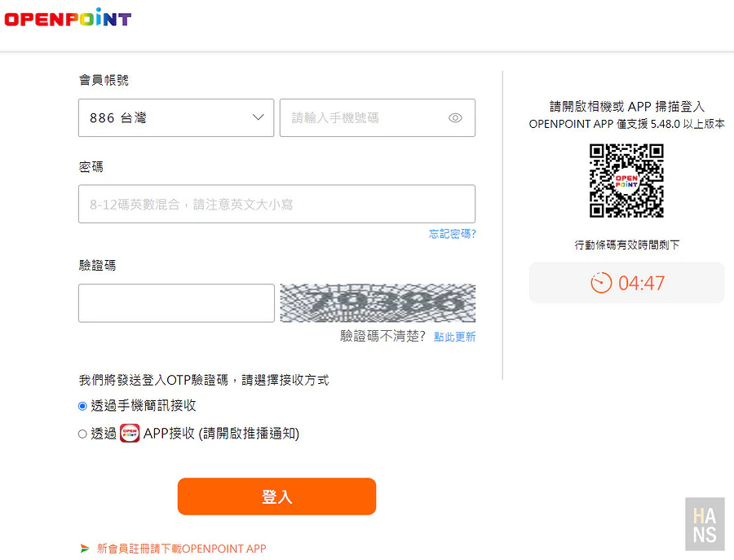734x560 pixels.
Task: Click the 04:47 countdown timer box
Action: pos(626,283)
